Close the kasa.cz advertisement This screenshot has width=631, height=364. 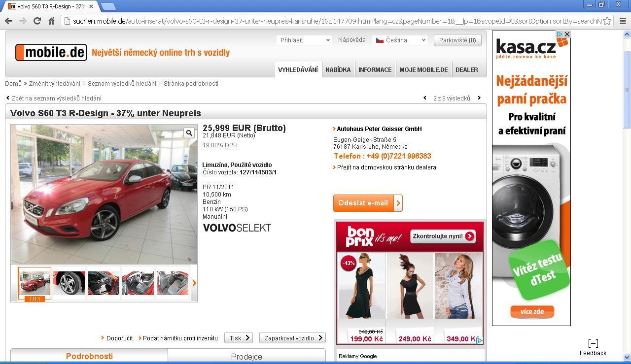tap(567, 34)
